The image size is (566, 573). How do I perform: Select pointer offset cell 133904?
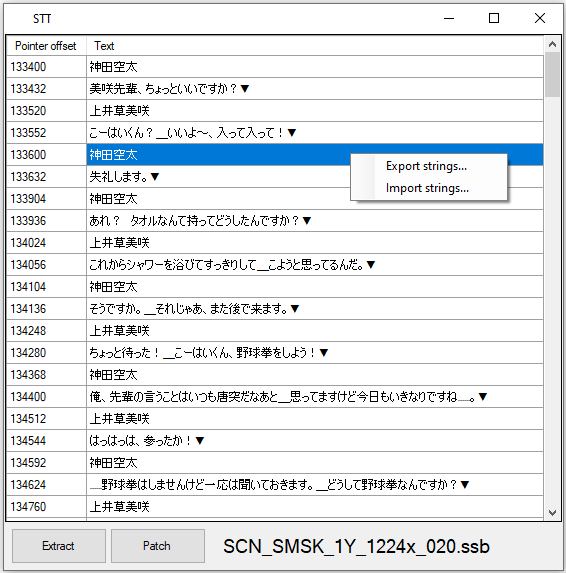(x=46, y=199)
